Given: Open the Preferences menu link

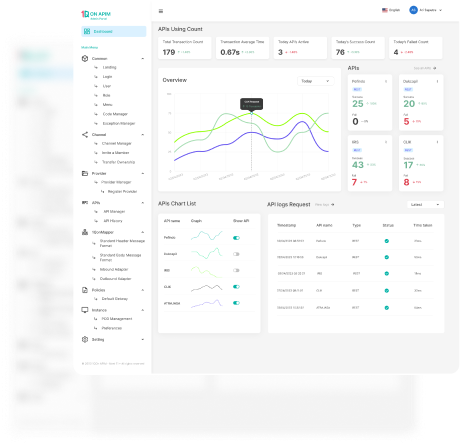Looking at the screenshot, I should click(112, 328).
